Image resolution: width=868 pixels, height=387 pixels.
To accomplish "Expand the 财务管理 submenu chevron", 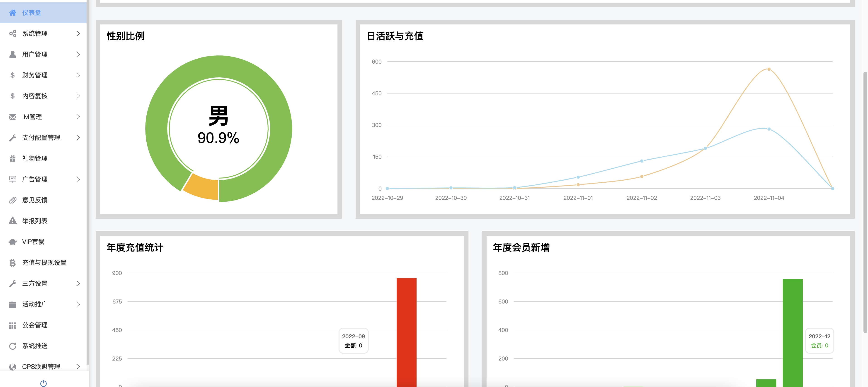I will click(78, 75).
